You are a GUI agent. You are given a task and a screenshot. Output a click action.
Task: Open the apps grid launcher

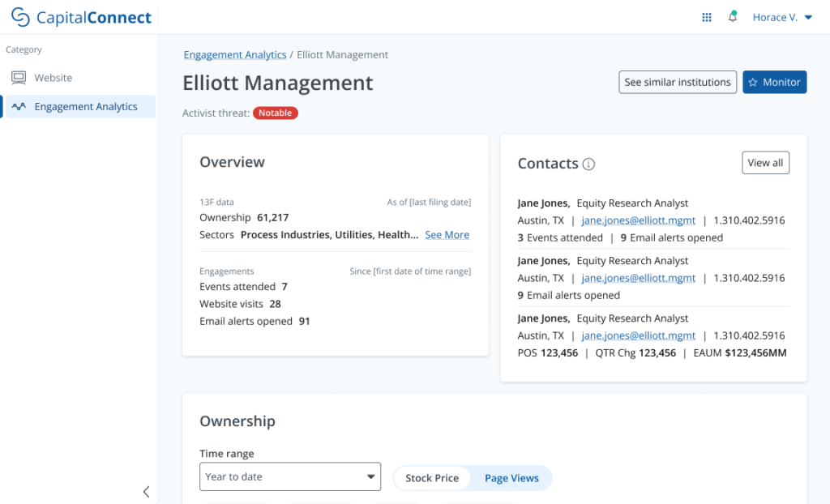click(707, 17)
